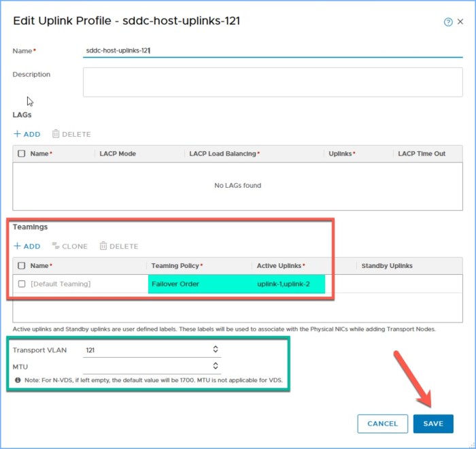Image resolution: width=476 pixels, height=449 pixels.
Task: Click the Standby Uplinks column header
Action: [x=387, y=265]
